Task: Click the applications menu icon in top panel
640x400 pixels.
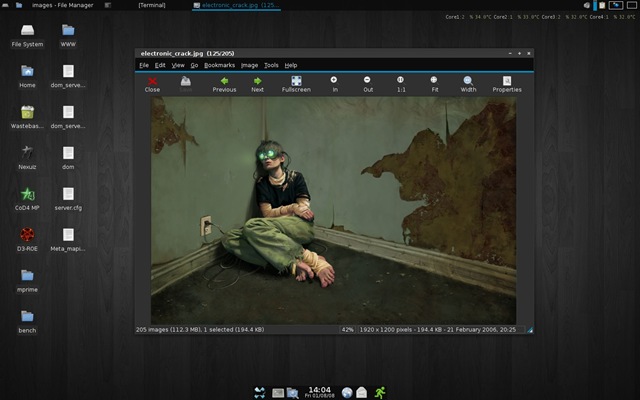Action: tap(5, 5)
